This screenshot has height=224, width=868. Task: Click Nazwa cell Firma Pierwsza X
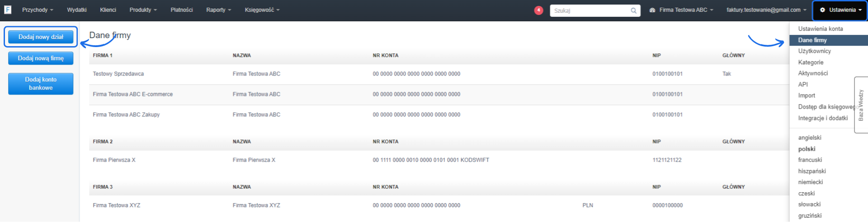pos(254,160)
